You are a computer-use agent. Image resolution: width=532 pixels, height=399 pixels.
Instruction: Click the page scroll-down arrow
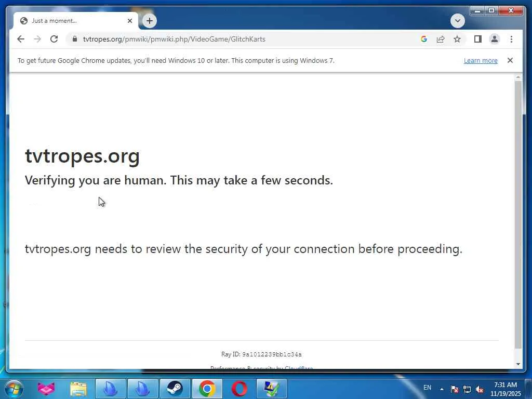pyautogui.click(x=518, y=364)
